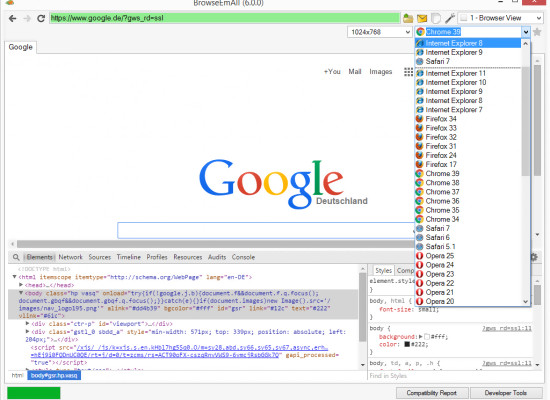The height and width of the screenshot is (400, 550).
Task: Click in the green URL address field
Action: pos(224,18)
